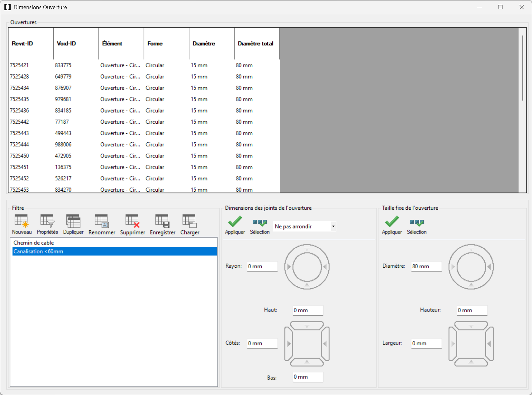Minimize the Dimensions Ouverture window
This screenshot has width=532, height=395.
[480, 7]
